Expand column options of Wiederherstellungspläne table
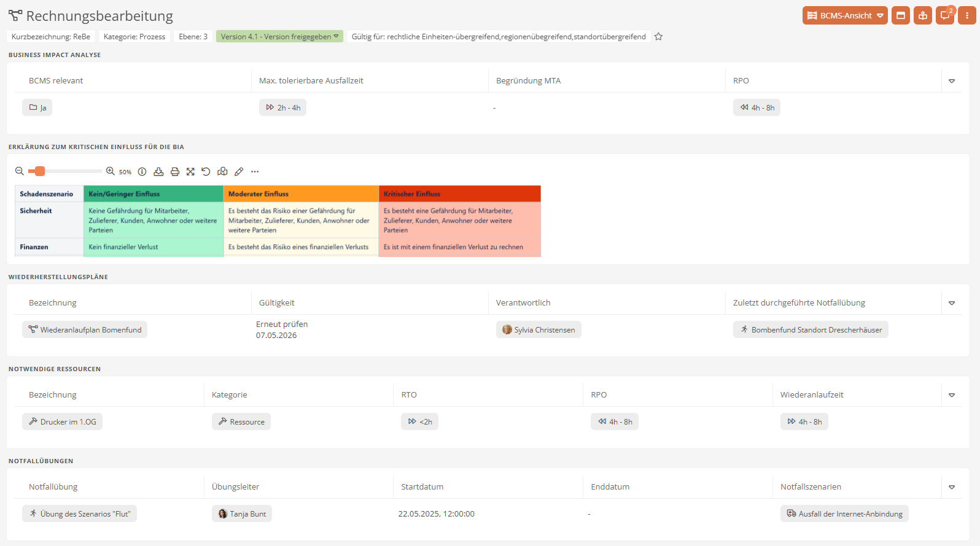980x546 pixels. click(952, 303)
